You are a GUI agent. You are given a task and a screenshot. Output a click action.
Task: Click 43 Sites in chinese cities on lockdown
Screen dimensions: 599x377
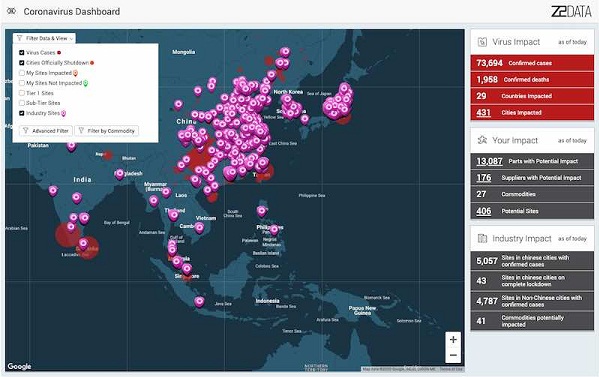coord(532,281)
